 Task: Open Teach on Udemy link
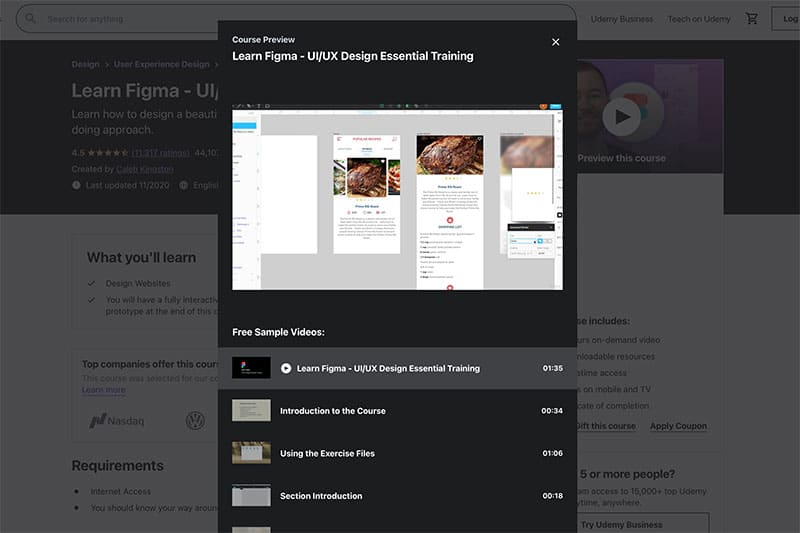699,19
